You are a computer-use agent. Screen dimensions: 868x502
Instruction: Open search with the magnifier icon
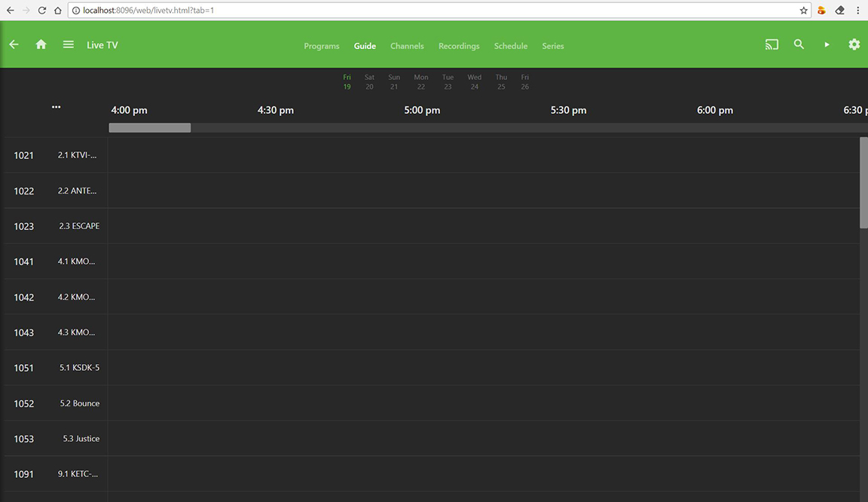(x=799, y=44)
